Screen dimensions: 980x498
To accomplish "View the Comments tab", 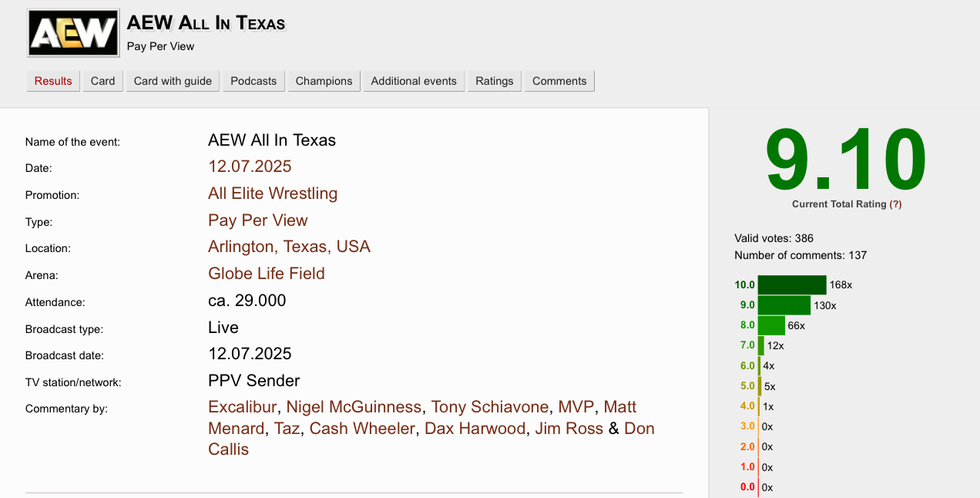I will (559, 81).
